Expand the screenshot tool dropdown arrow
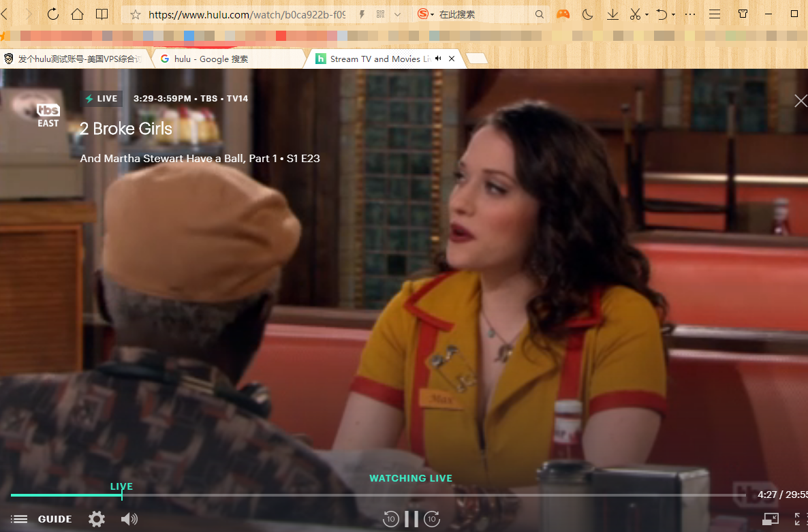The image size is (808, 532). point(647,14)
